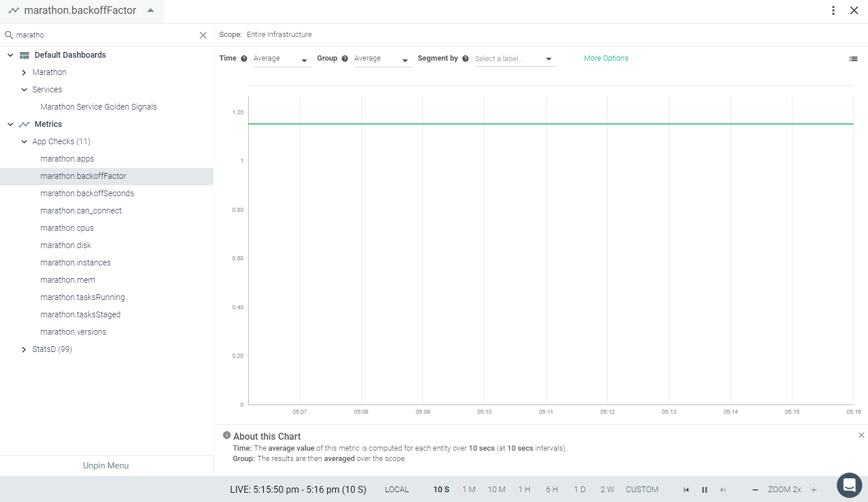This screenshot has height=502, width=868.
Task: Click the Time help question mark icon
Action: [244, 59]
